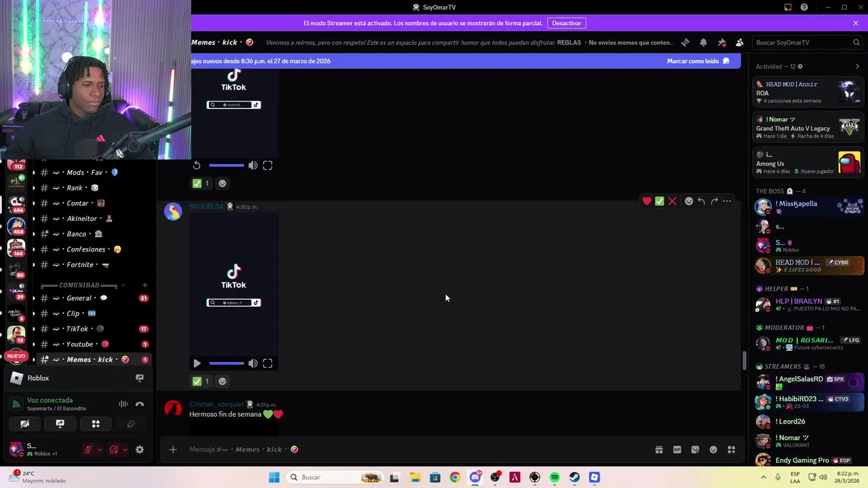Screen dimensions: 868x488
Task: Open the sticker picker
Action: click(695, 449)
